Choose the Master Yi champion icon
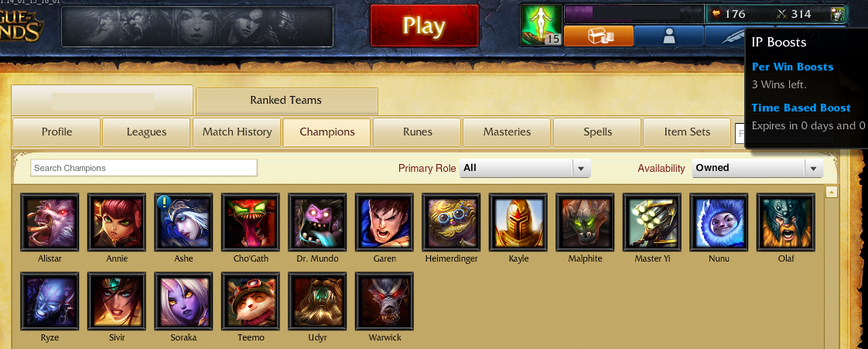Image resolution: width=868 pixels, height=349 pixels. click(x=652, y=222)
